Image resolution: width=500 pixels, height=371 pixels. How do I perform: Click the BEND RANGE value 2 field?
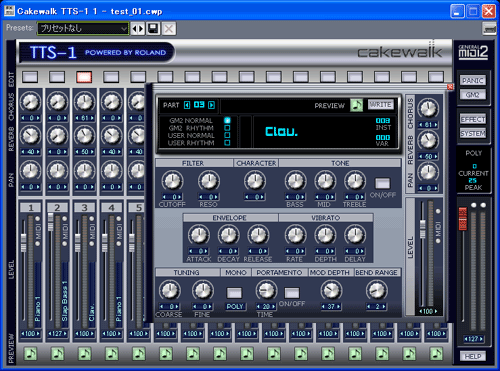[377, 306]
